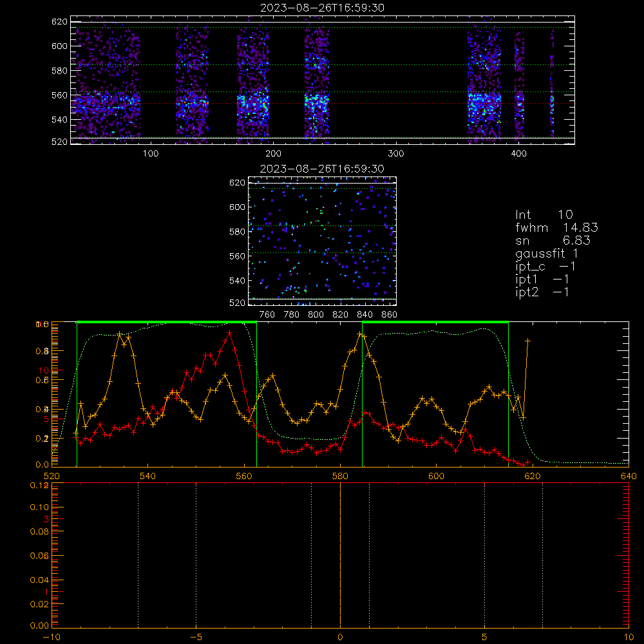This screenshot has width=644, height=644.
Task: Click the middle plot title 2023-08-26T16:59:30
Action: 323,169
